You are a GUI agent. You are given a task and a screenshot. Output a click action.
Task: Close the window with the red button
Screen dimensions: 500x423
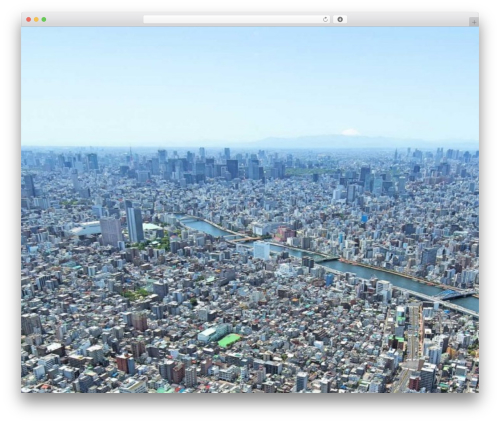point(29,20)
